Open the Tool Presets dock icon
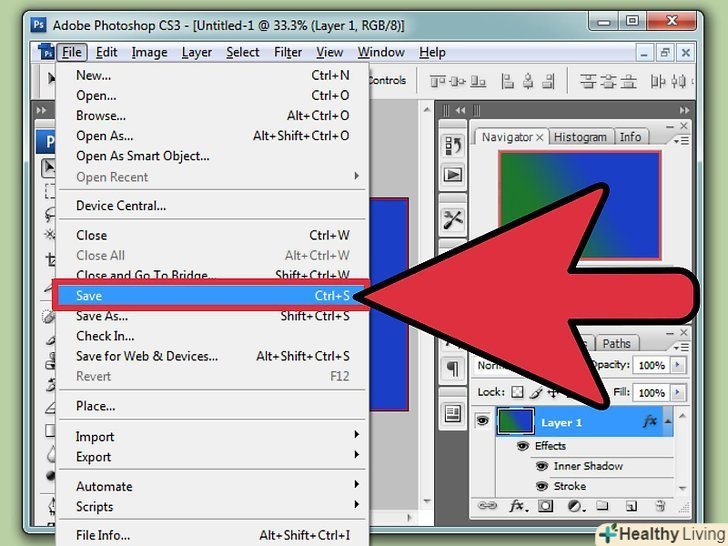 [x=453, y=219]
